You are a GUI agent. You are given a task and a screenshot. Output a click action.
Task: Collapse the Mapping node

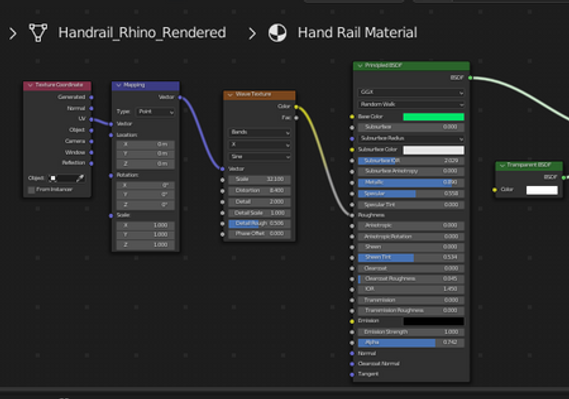point(119,85)
